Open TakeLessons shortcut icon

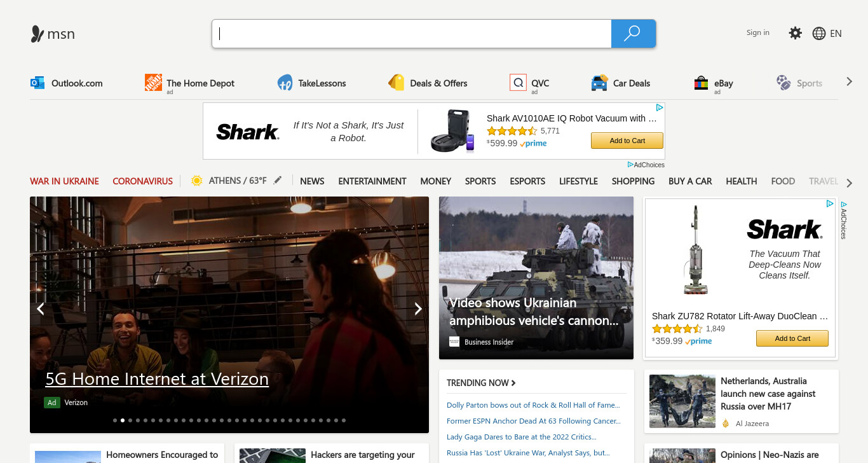(285, 83)
